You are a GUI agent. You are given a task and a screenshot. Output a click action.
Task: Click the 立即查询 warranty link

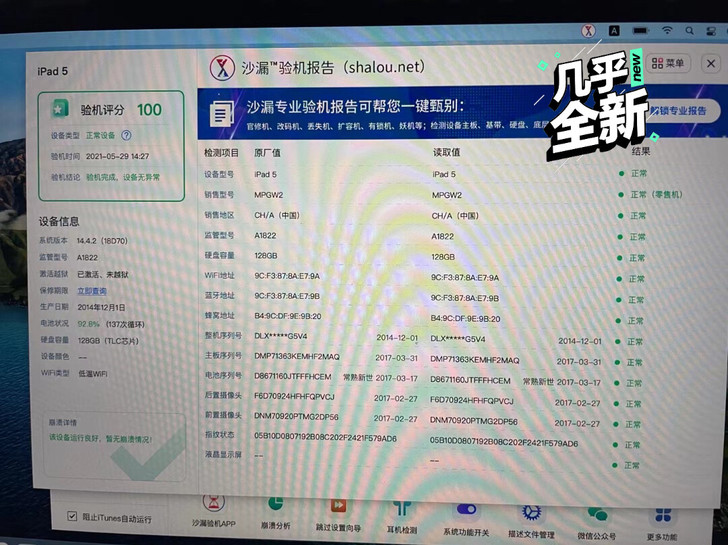pos(92,291)
